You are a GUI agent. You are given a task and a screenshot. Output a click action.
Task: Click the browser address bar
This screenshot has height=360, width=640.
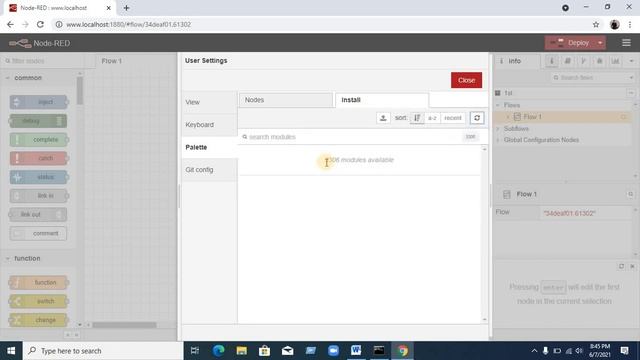point(322,24)
